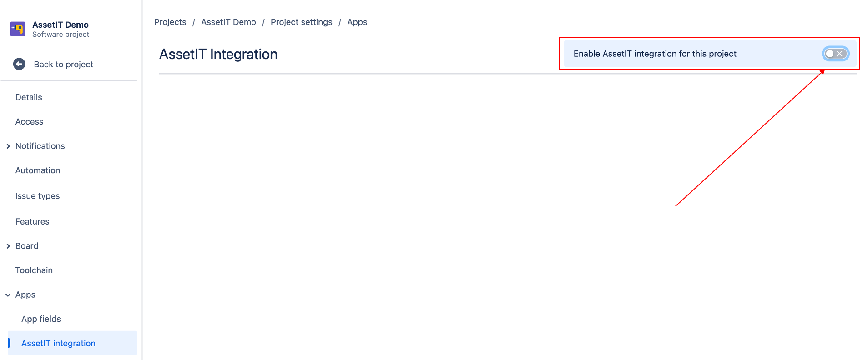868x360 pixels.
Task: Enable AssetIT integration toggle switch
Action: (835, 54)
